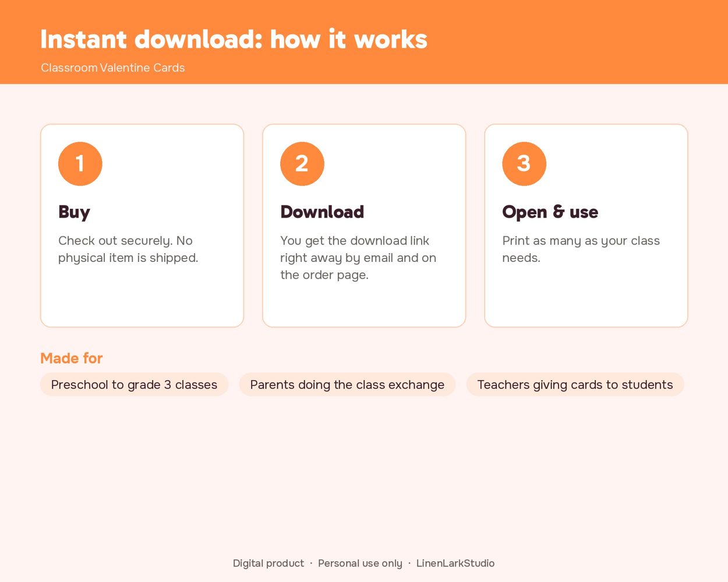Select the "Classroom Valentine Cards" subtitle

(x=113, y=68)
